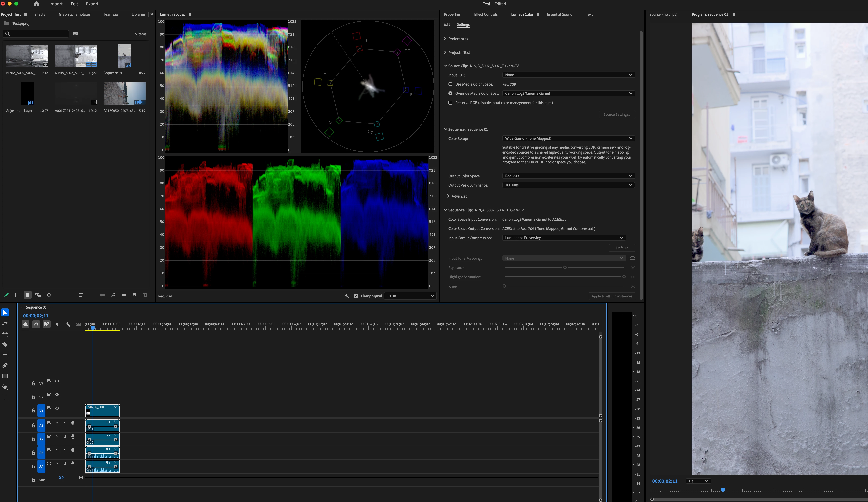Viewport: 868px width, 502px height.
Task: Switch to the Effect Controls tab
Action: coord(485,14)
